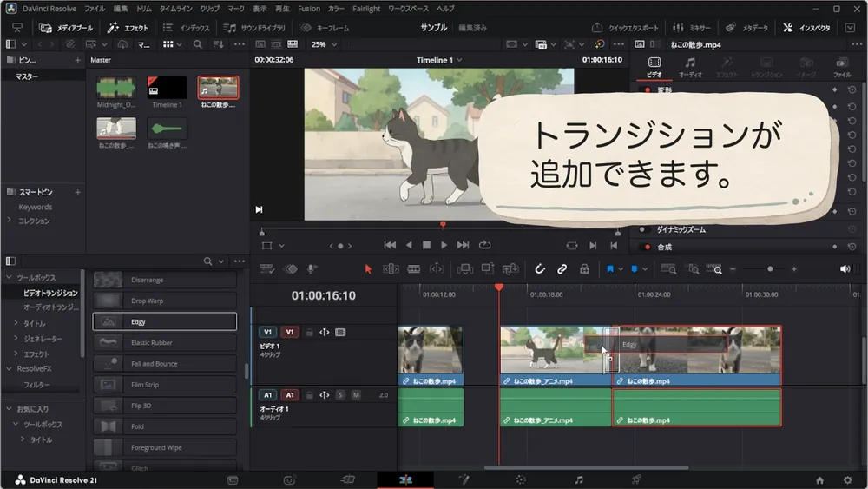Toggle V1 track auto select
868x489 pixels.
click(325, 333)
